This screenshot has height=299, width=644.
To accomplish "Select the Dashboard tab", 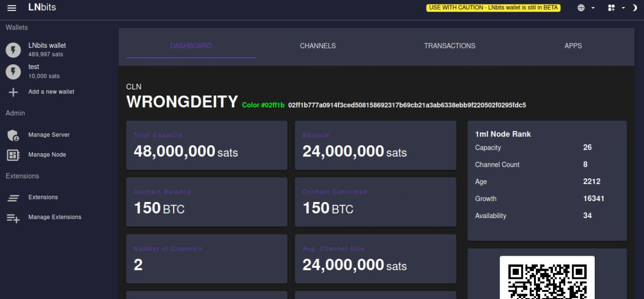I will (191, 46).
